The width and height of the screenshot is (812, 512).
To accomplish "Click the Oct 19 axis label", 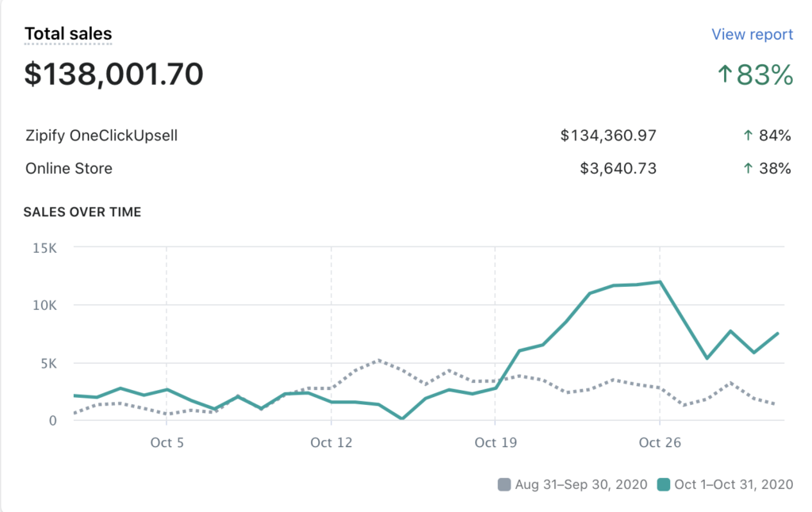I will (496, 442).
